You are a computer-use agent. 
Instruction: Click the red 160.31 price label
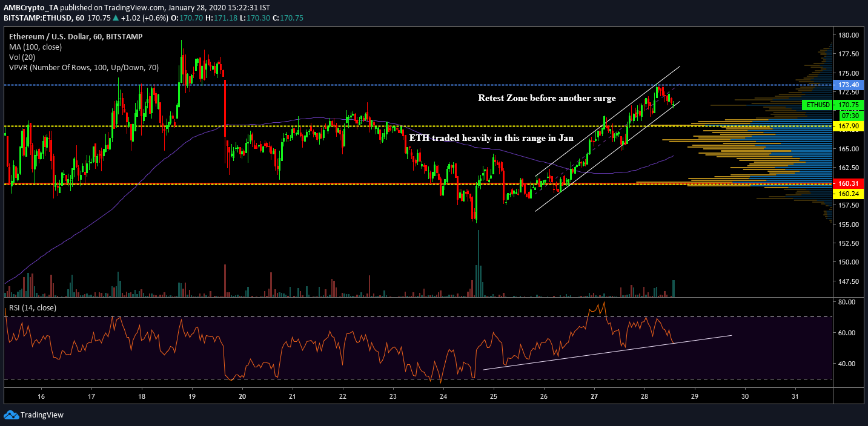click(849, 183)
